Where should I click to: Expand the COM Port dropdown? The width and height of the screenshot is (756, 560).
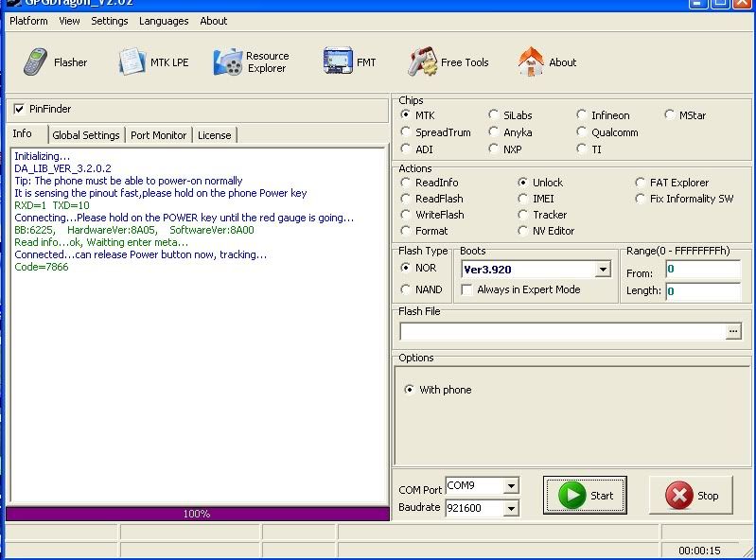511,486
